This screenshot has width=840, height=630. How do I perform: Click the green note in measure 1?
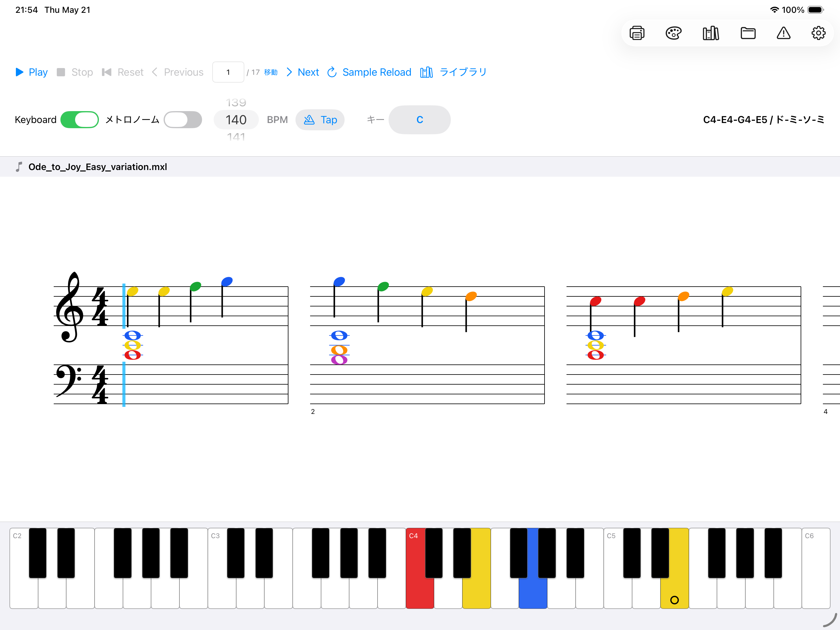[x=195, y=287]
